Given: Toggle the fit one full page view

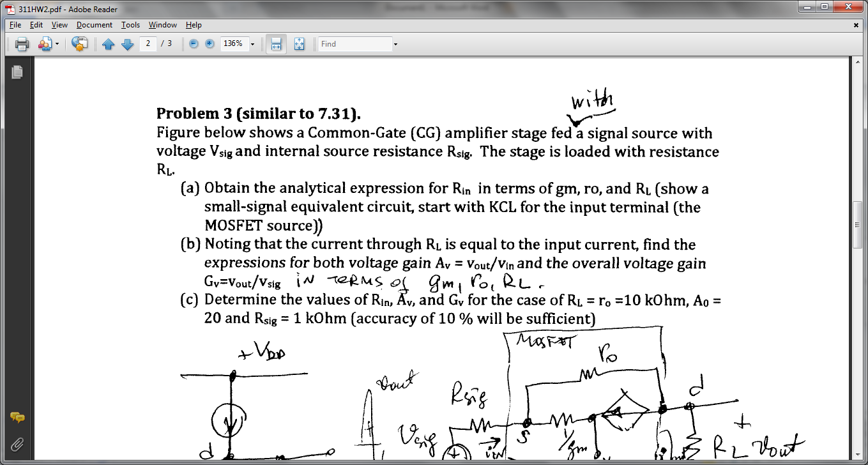Looking at the screenshot, I should (x=299, y=44).
